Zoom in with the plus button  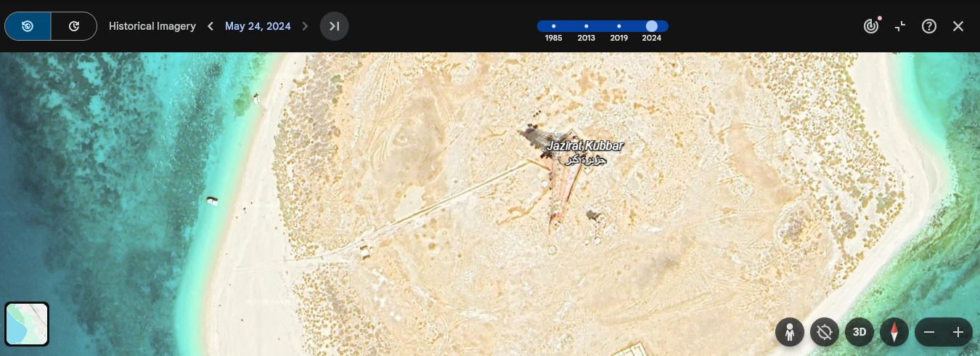(958, 332)
